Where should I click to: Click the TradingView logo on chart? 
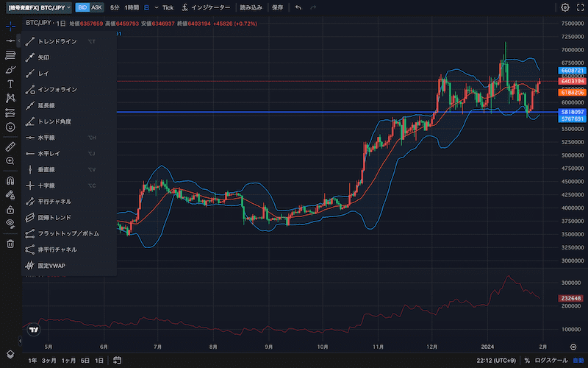pyautogui.click(x=34, y=330)
